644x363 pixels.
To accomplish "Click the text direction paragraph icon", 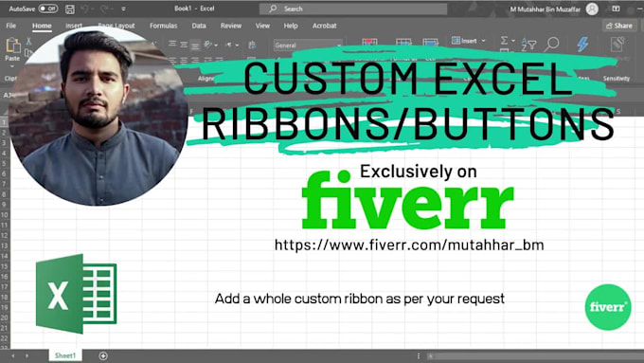I will (229, 45).
